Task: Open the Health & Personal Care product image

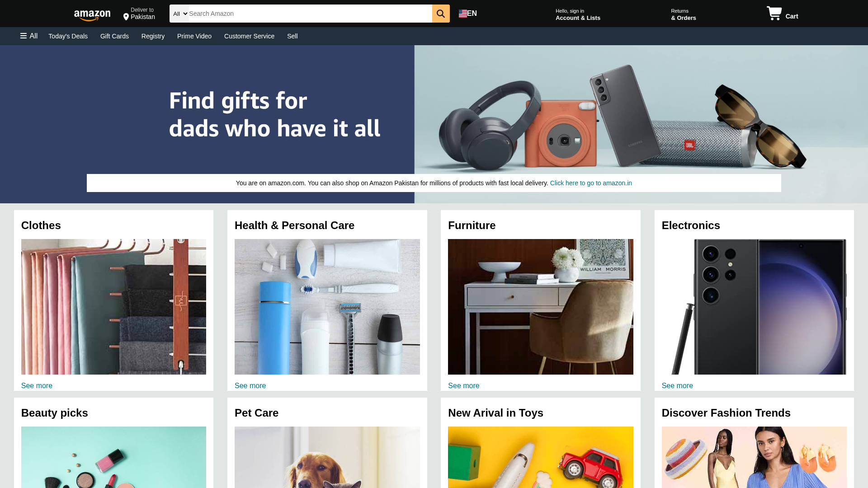Action: [327, 307]
